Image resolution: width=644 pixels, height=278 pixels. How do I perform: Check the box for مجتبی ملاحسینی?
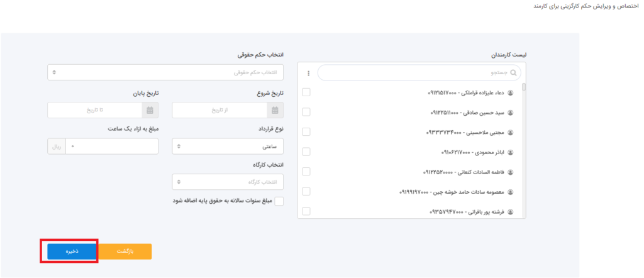[306, 132]
